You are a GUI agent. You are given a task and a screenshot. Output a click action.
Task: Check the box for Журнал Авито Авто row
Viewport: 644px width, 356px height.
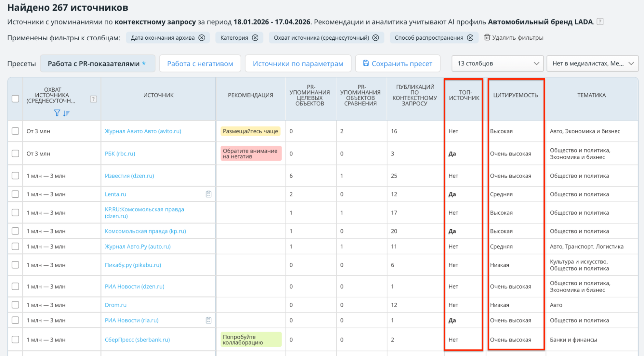tap(15, 131)
